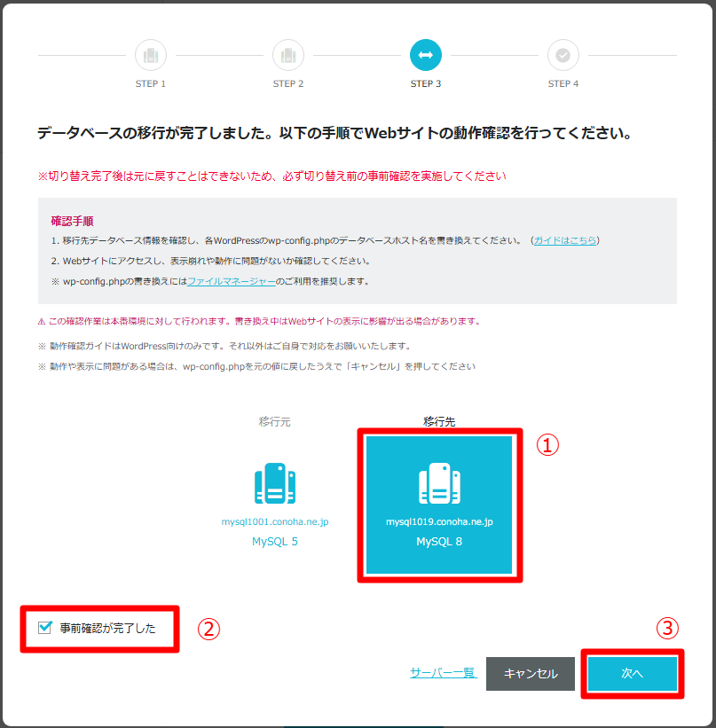The height and width of the screenshot is (728, 716).
Task: Click the STEP 3 step label
Action: (426, 83)
